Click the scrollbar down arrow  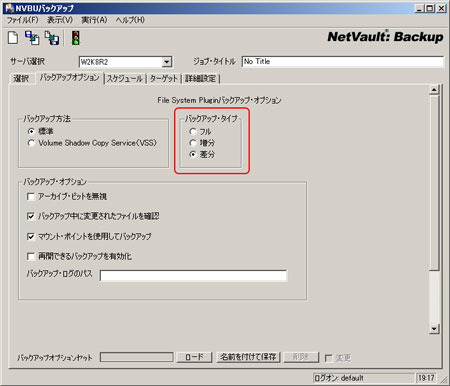(x=434, y=329)
